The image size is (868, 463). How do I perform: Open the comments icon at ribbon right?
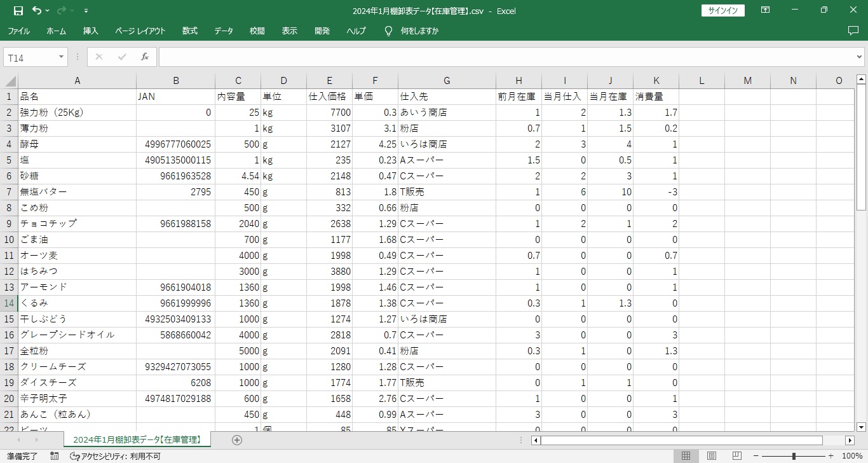point(853,31)
